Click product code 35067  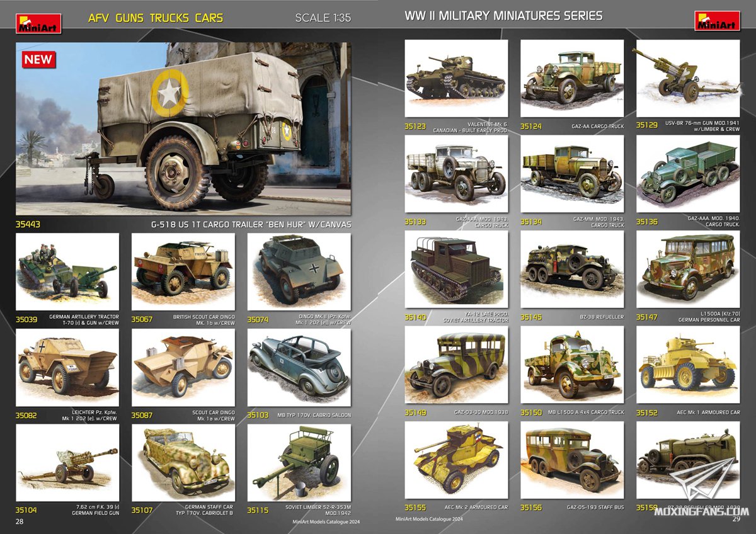click(x=142, y=319)
